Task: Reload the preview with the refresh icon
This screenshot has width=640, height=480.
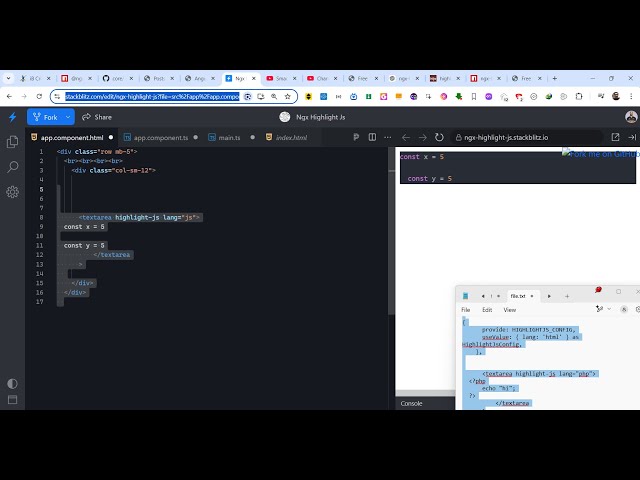Action: click(x=438, y=137)
